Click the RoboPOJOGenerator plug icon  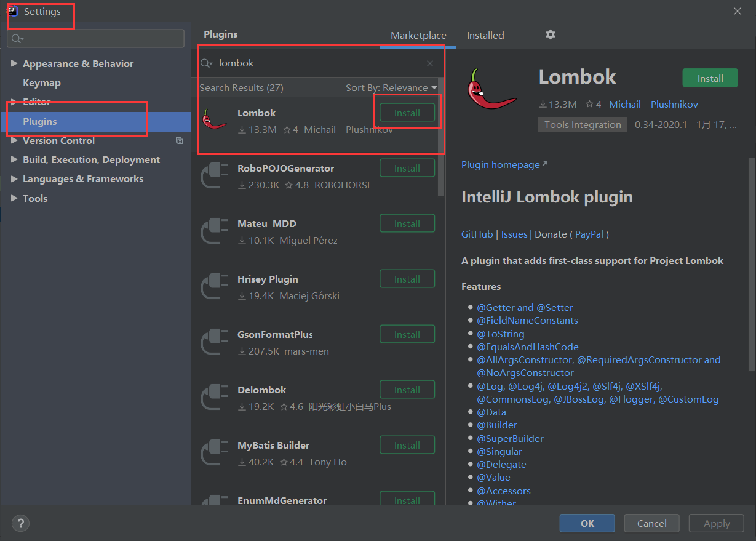click(x=214, y=176)
